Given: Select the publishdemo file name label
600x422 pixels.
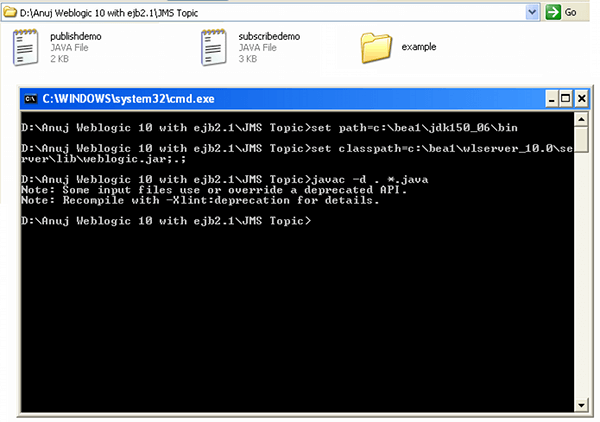Looking at the screenshot, I should click(x=75, y=35).
